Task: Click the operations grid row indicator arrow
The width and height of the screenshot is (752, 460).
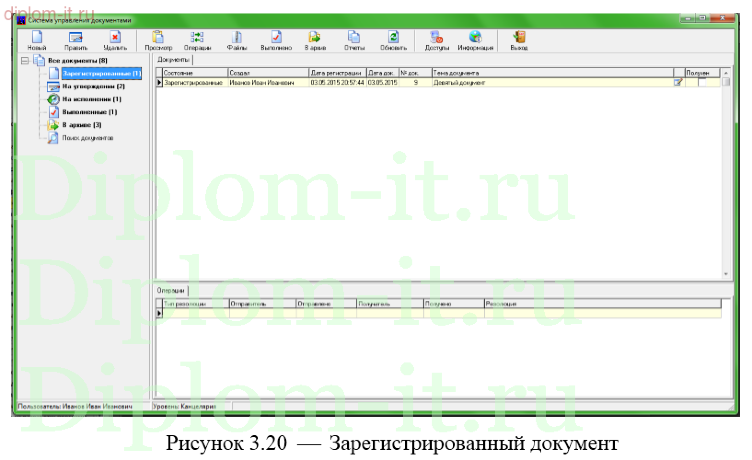Action: pos(159,313)
